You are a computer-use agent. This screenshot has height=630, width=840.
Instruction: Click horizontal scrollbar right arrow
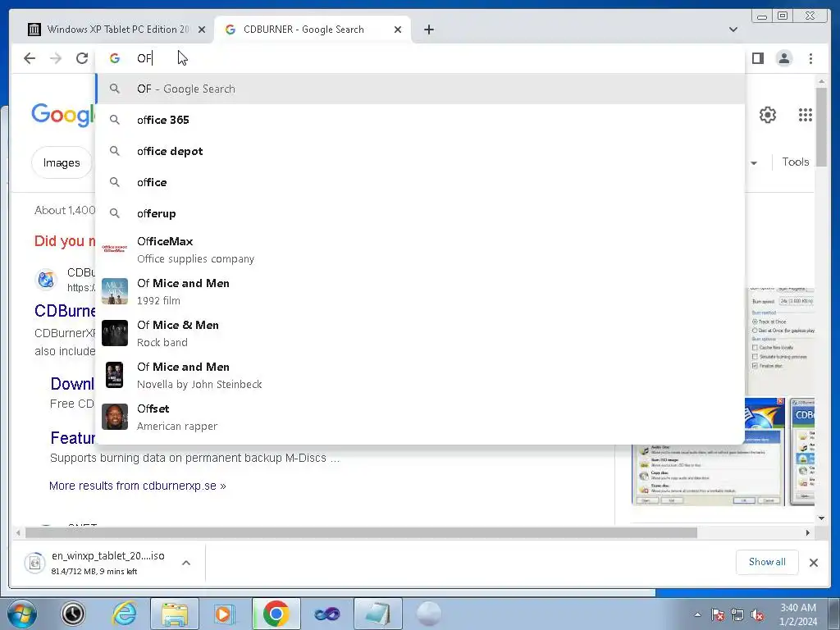tap(808, 532)
